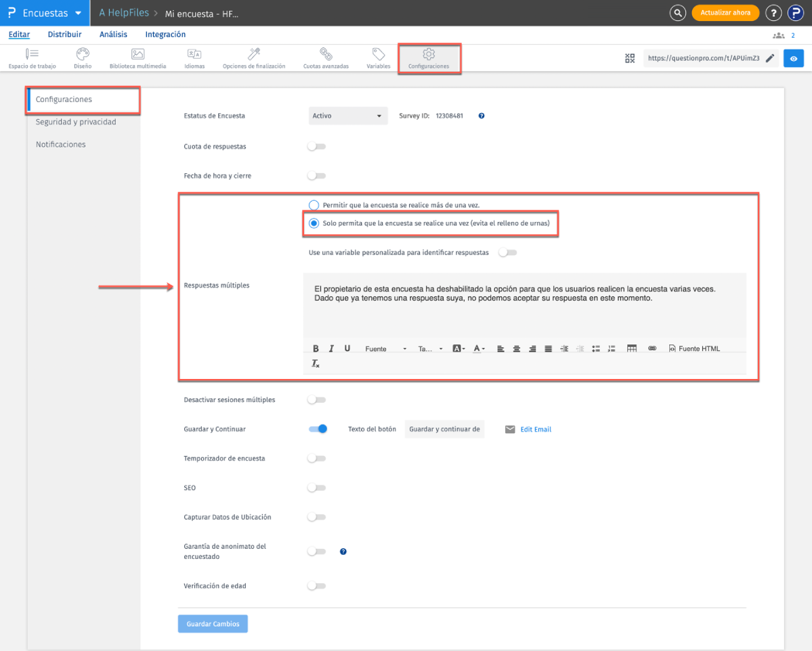Viewport: 812px width, 651px height.
Task: Insert a table in the editor
Action: [x=632, y=349]
